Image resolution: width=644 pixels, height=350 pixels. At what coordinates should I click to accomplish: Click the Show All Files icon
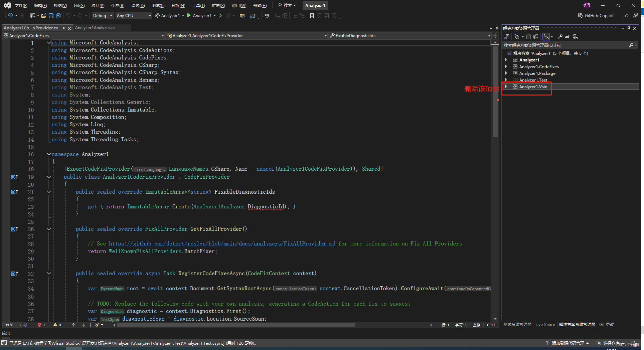pyautogui.click(x=536, y=37)
